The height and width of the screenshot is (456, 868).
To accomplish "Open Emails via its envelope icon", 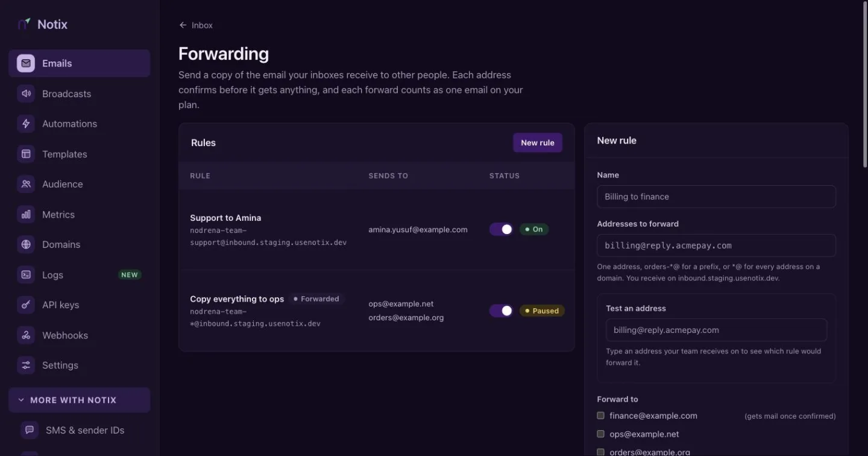I will point(26,63).
